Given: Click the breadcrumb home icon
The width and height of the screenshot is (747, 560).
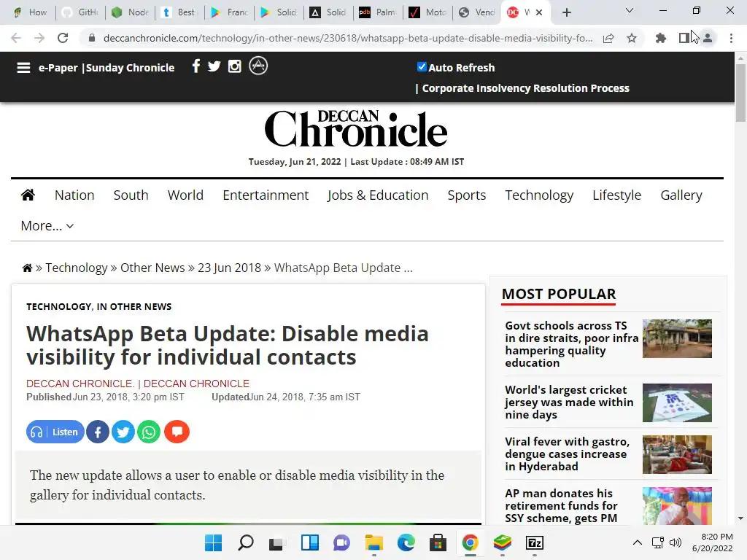Looking at the screenshot, I should (27, 268).
